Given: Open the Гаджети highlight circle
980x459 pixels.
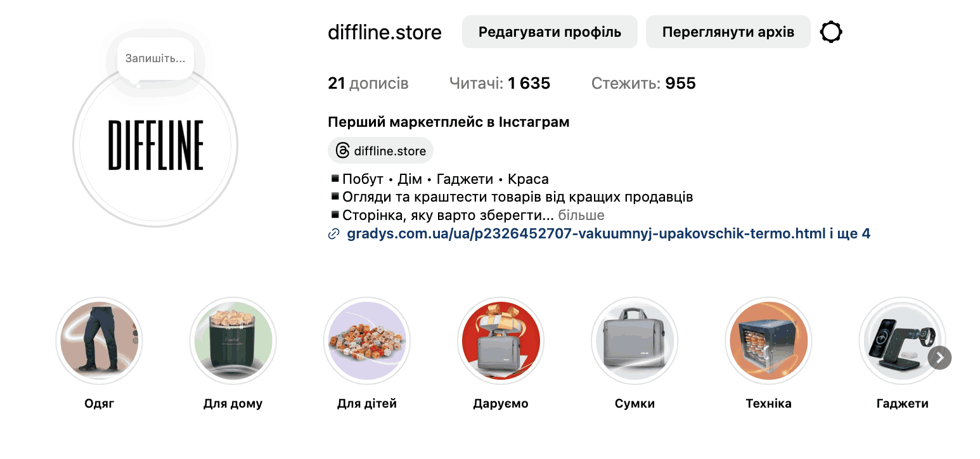Looking at the screenshot, I should pyautogui.click(x=902, y=340).
